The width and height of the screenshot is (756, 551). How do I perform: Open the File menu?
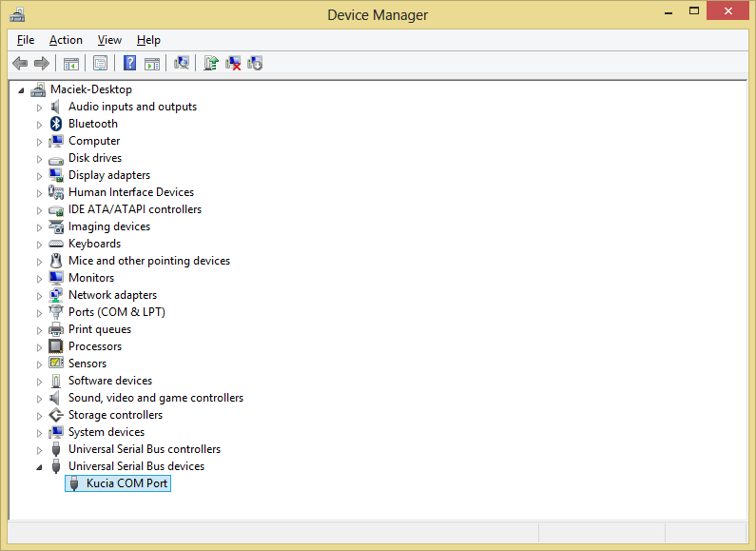point(26,40)
